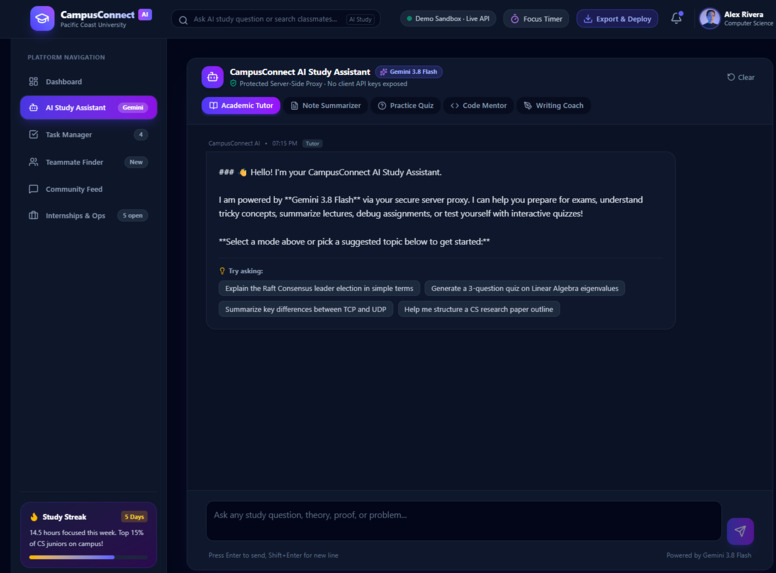Open Task Manager in sidebar
Image resolution: width=776 pixels, height=573 pixels.
[89, 135]
